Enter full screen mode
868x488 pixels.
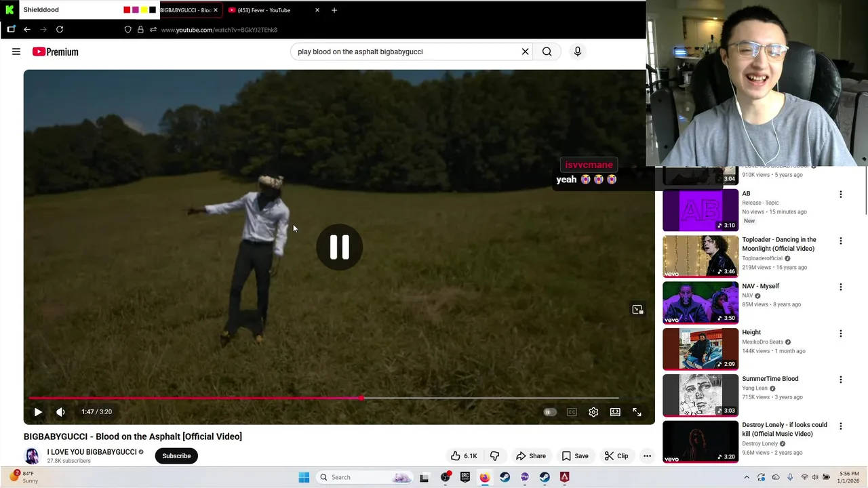[x=637, y=412]
